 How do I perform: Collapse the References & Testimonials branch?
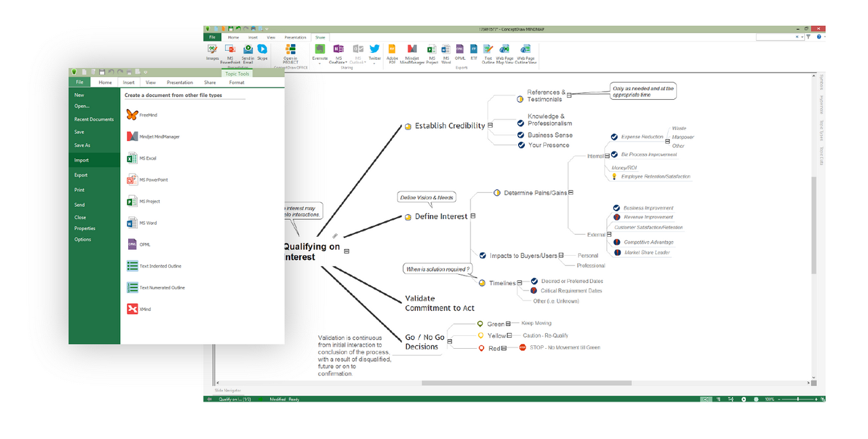pyautogui.click(x=570, y=96)
